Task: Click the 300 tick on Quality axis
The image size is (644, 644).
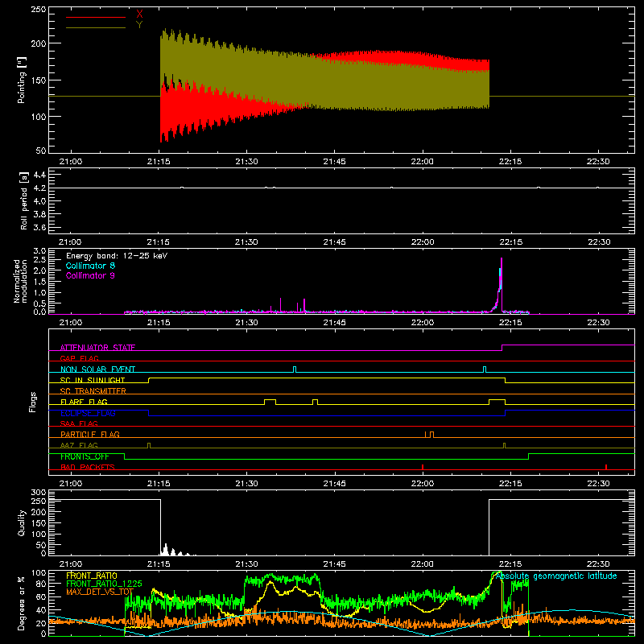Action: tap(39, 493)
